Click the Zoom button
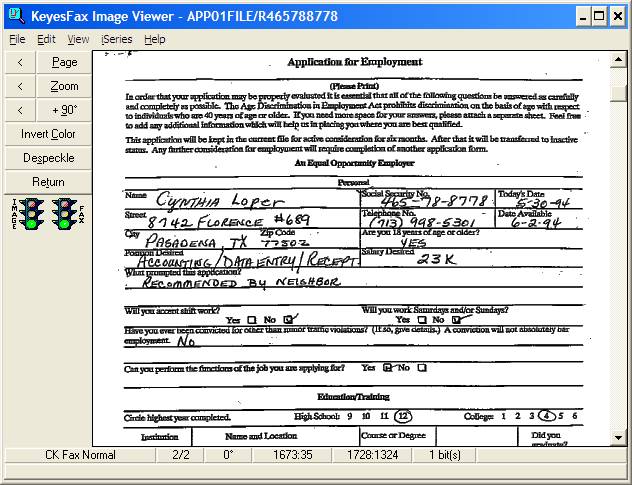632x485 pixels. click(64, 86)
